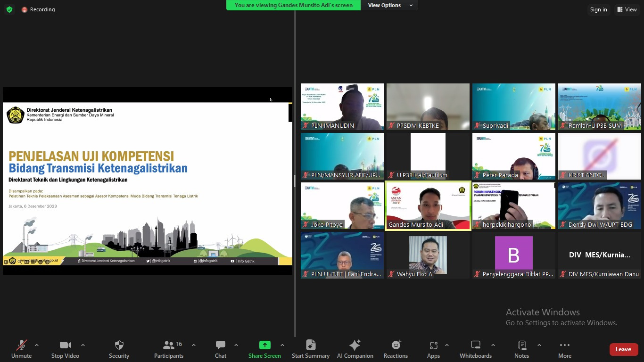This screenshot has width=644, height=362.
Task: Click the Unmute microphone icon
Action: coord(21,345)
